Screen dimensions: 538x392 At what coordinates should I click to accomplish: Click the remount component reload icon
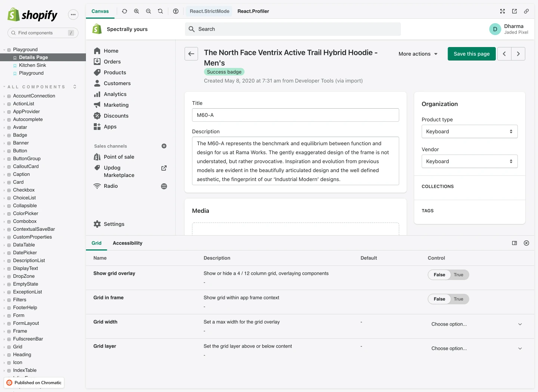pyautogui.click(x=125, y=11)
